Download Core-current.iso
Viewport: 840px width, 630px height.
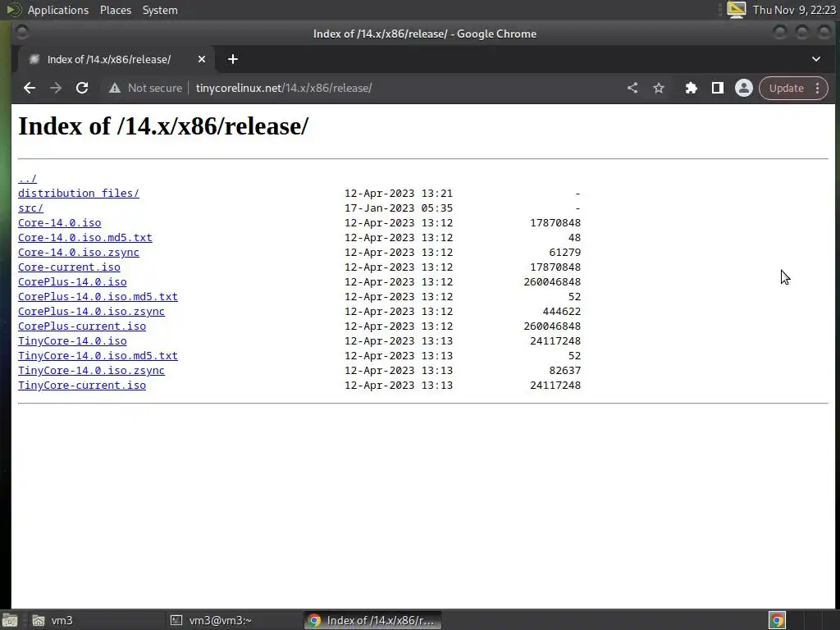pyautogui.click(x=69, y=267)
